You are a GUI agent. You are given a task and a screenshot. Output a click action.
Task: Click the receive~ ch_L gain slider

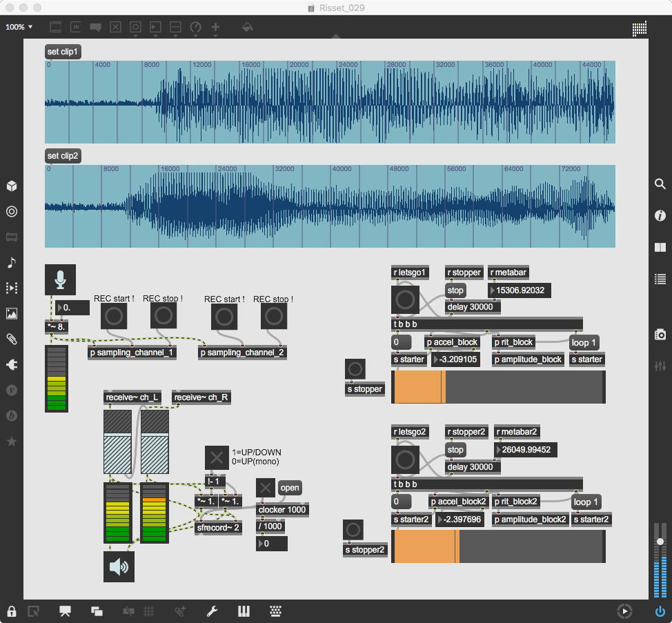pos(117,442)
